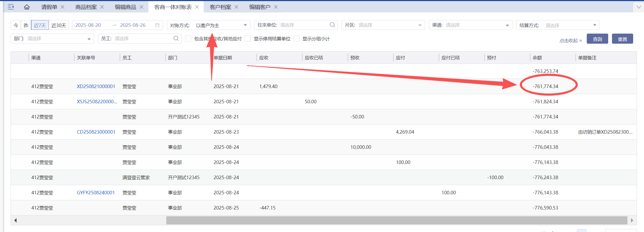Open the date range calendar icon
644x232 pixels.
[157, 25]
